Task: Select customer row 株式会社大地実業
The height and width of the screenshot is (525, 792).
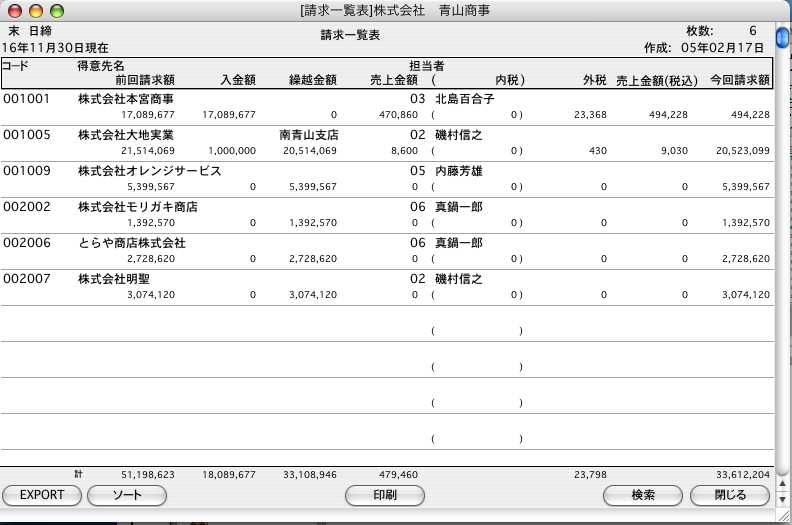Action: point(126,135)
